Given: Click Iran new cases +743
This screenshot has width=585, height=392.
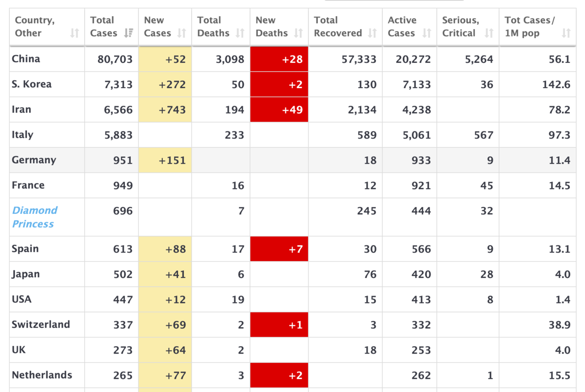Looking at the screenshot, I should pos(172,110).
